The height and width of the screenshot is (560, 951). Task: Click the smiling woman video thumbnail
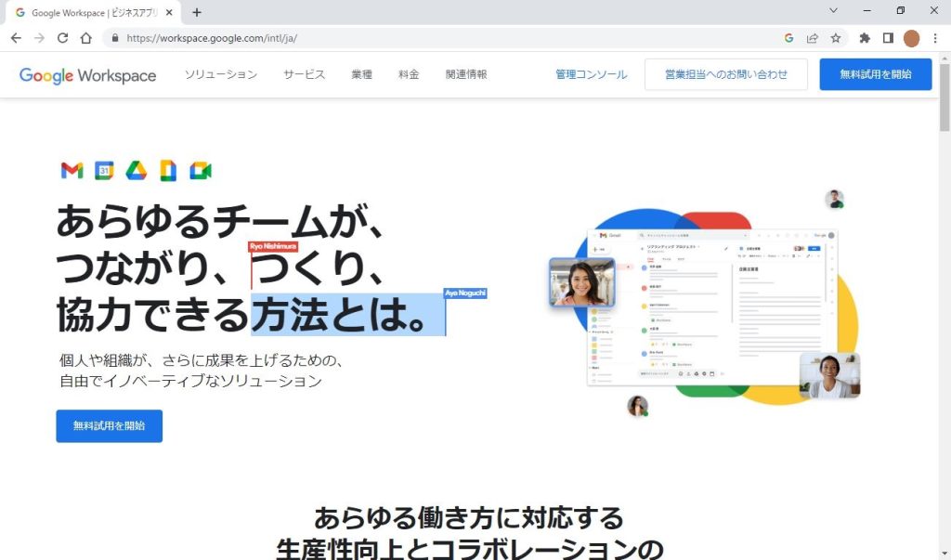click(581, 282)
